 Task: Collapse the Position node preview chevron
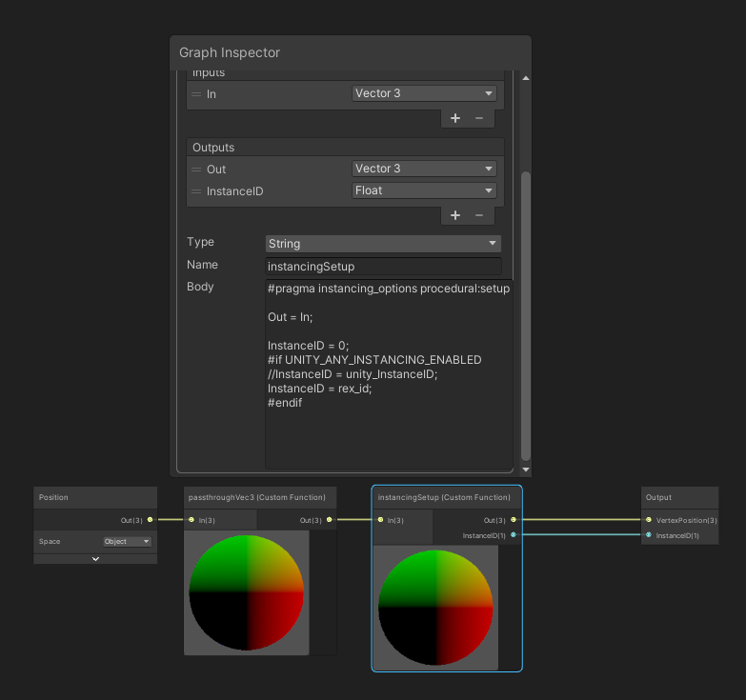tap(95, 559)
